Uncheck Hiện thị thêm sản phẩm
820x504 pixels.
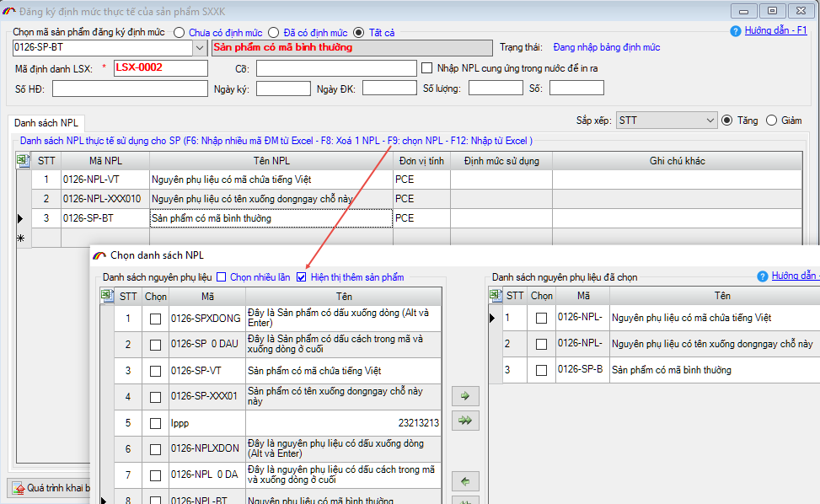302,277
